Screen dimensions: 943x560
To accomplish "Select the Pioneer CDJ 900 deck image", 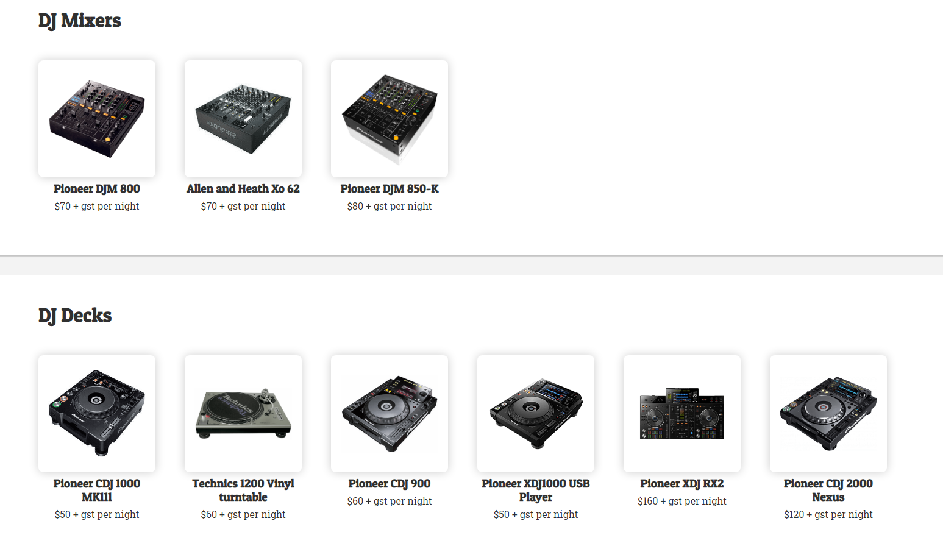I will click(x=390, y=414).
